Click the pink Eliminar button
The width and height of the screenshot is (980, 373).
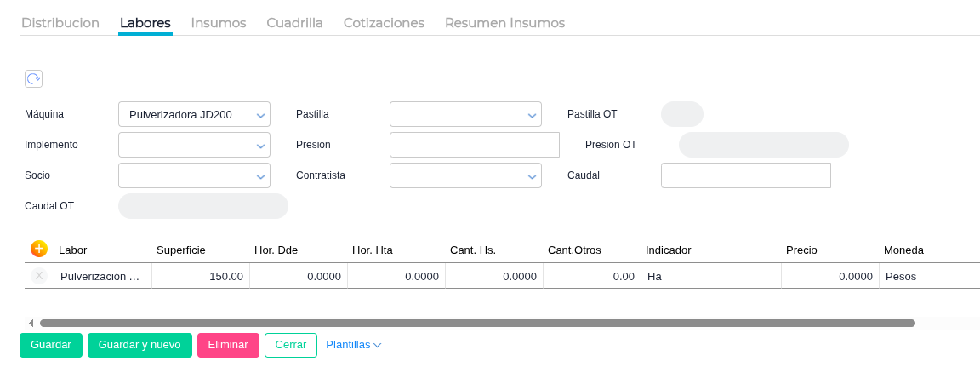click(x=228, y=345)
